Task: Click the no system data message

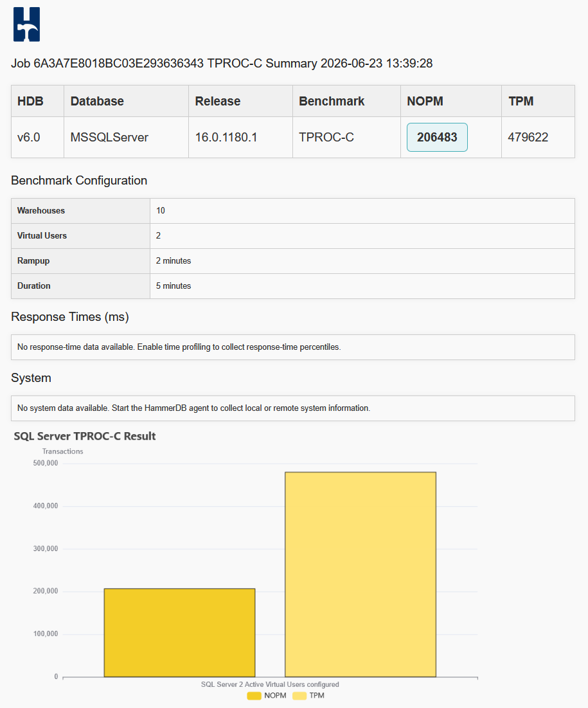Action: tap(193, 408)
